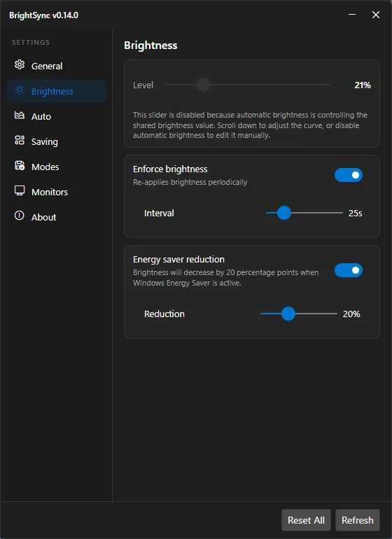The height and width of the screenshot is (539, 392).
Task: Click the Interval slider thumb
Action: tap(284, 213)
